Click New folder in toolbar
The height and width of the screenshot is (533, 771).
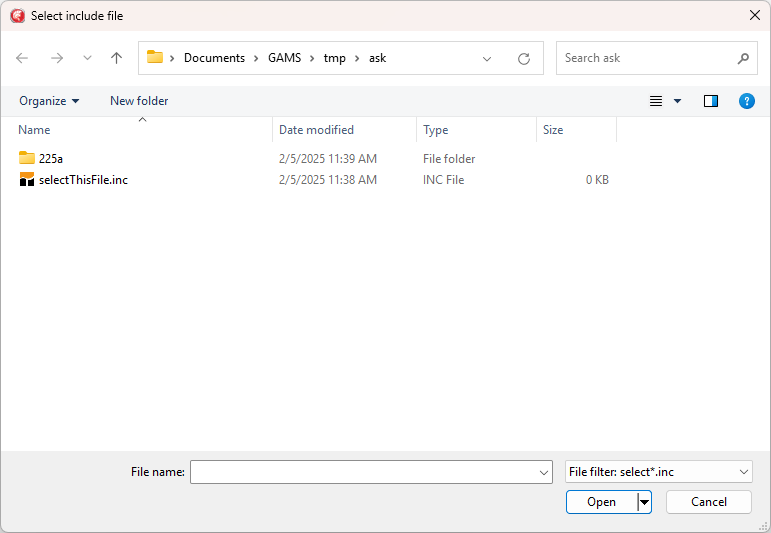coord(139,101)
